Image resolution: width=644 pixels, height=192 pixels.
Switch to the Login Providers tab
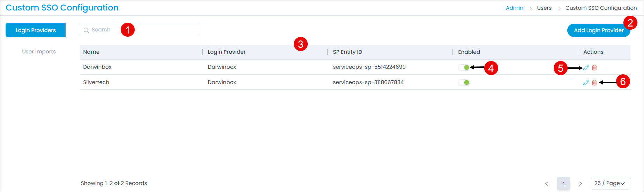[x=36, y=30]
